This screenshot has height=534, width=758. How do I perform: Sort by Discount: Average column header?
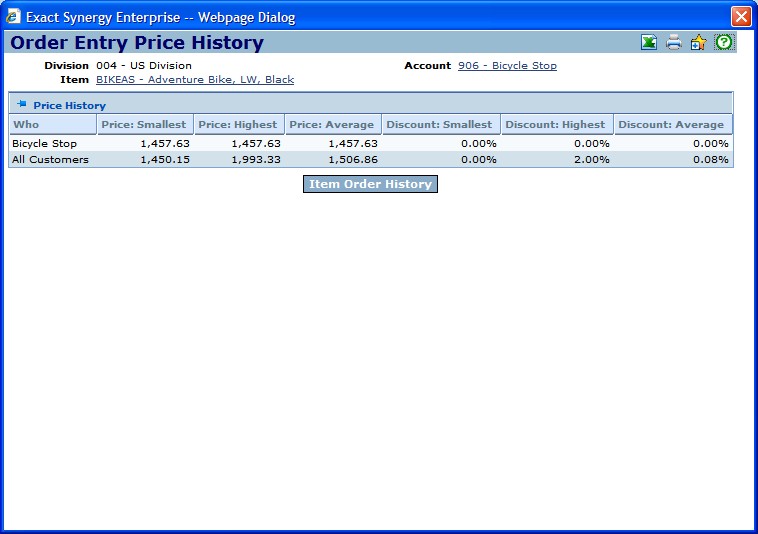click(670, 125)
